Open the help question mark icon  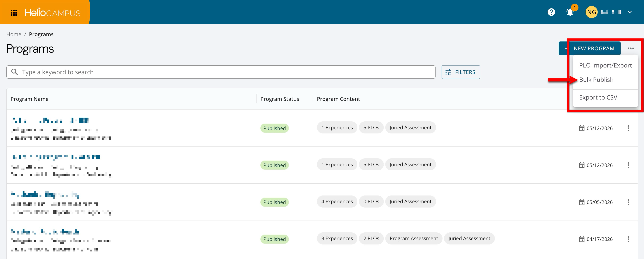click(551, 12)
